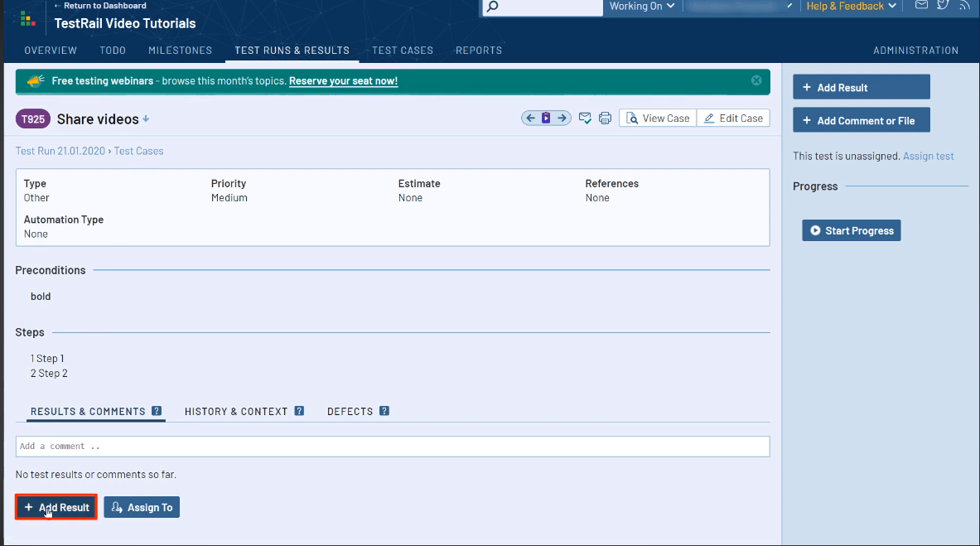Open the mail icon in header

pyautogui.click(x=921, y=6)
